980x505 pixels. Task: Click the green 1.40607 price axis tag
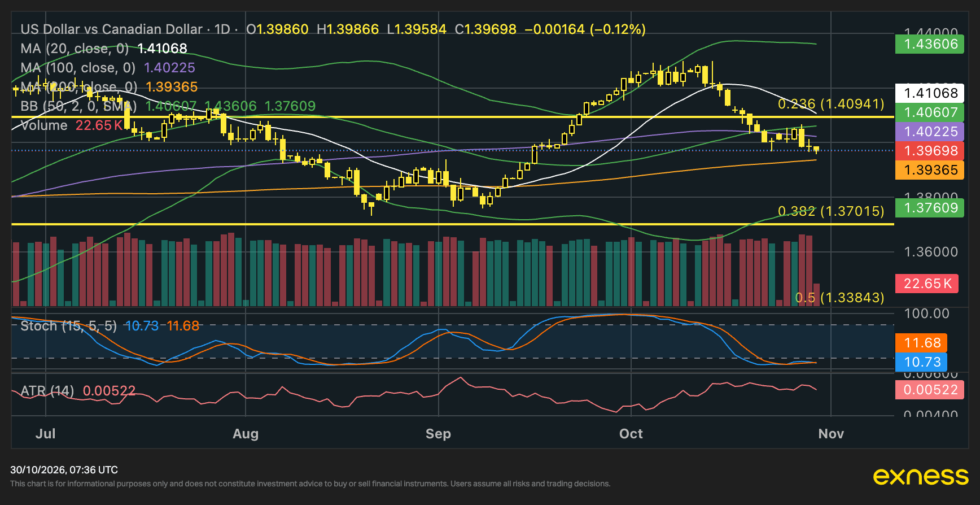coord(930,112)
